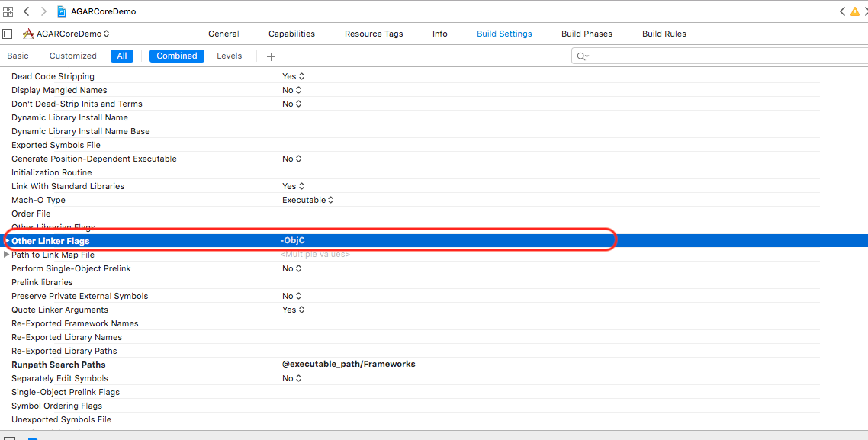Switch to the Capabilities tab
This screenshot has height=440, width=868.
click(291, 34)
